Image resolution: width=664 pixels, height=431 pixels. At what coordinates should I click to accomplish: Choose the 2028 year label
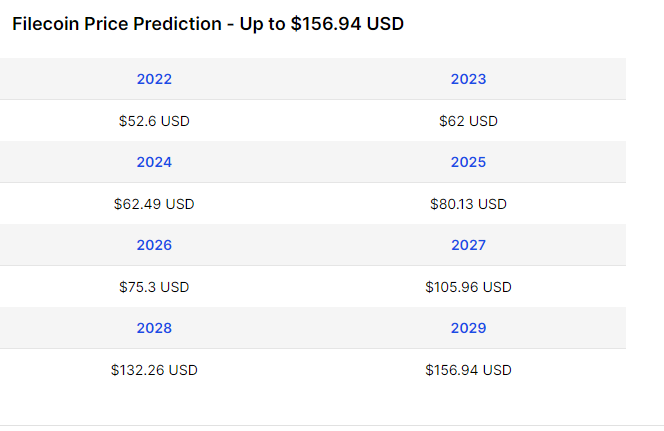point(154,328)
